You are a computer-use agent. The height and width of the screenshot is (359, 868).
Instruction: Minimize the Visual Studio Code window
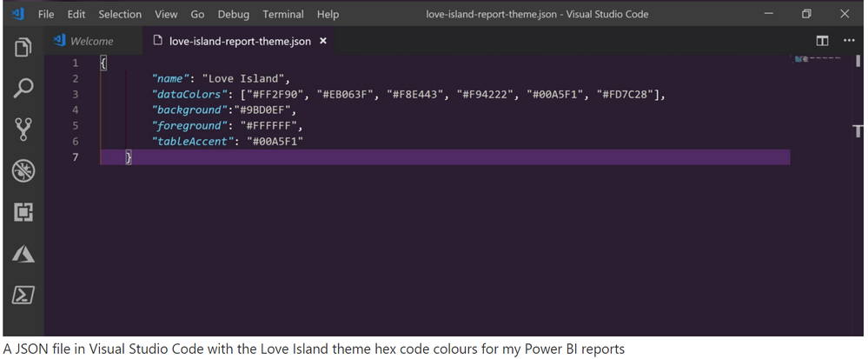(768, 14)
